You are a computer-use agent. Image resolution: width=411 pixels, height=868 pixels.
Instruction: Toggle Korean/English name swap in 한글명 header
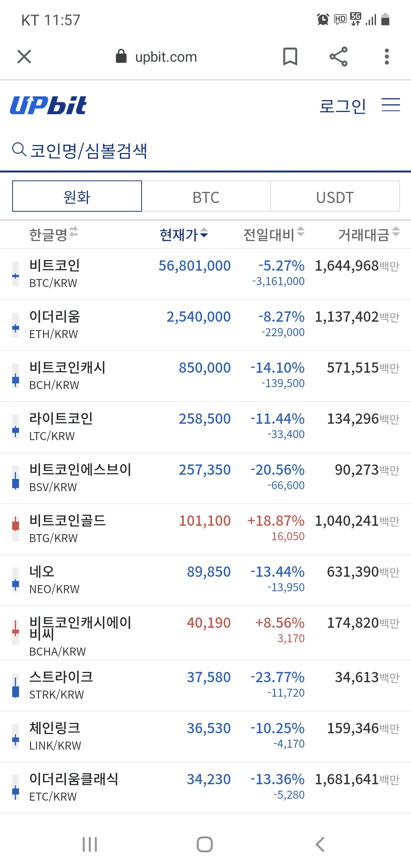(x=74, y=231)
